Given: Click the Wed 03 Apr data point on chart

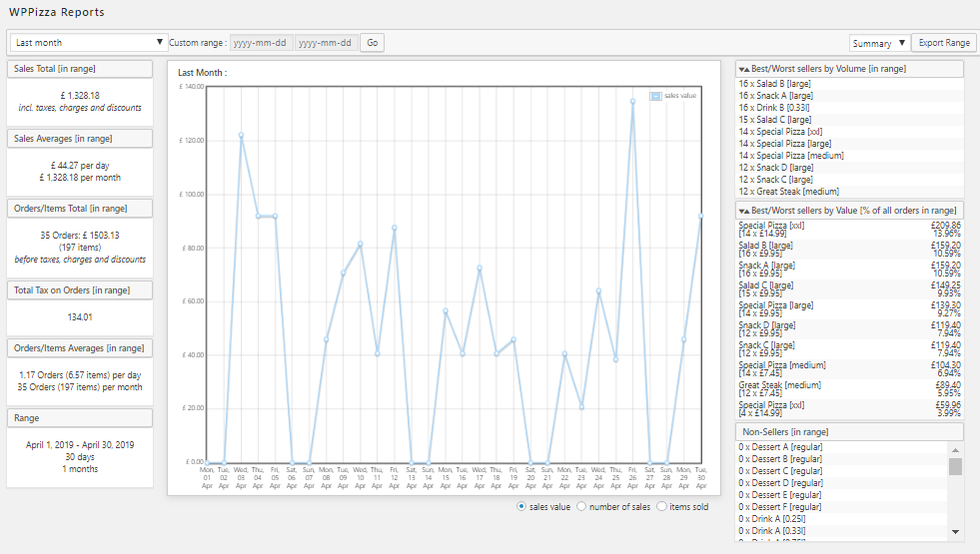Looking at the screenshot, I should pos(241,135).
